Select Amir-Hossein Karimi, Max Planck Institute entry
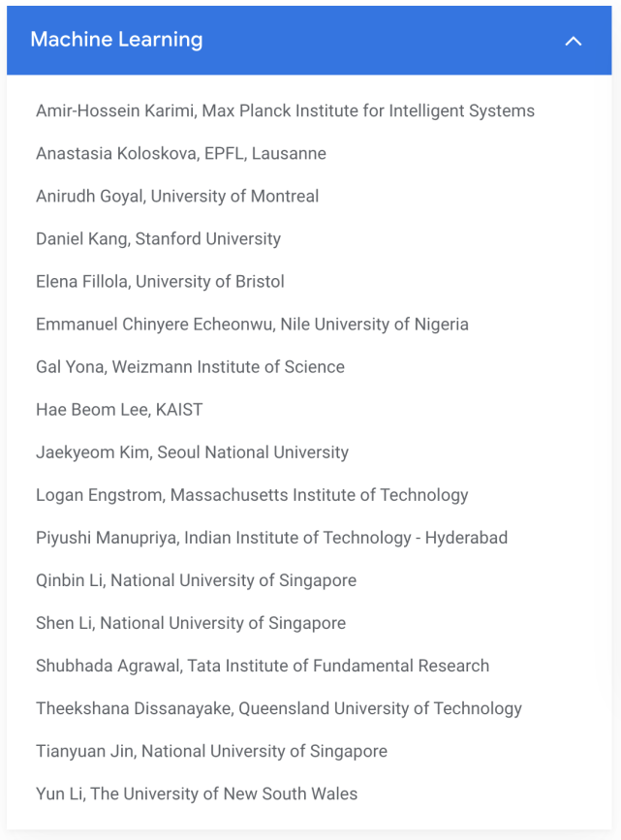Viewport: 621px width, 840px height. click(285, 110)
